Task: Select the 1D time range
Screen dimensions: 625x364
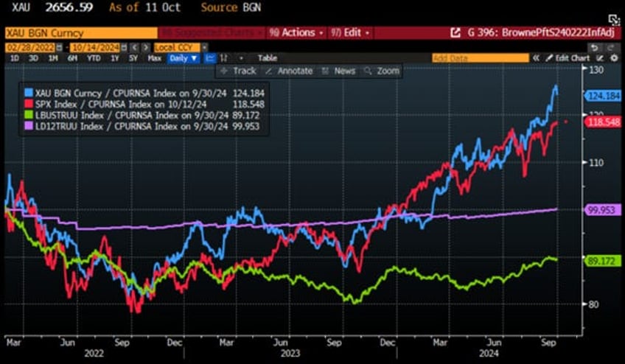Action: tap(14, 58)
